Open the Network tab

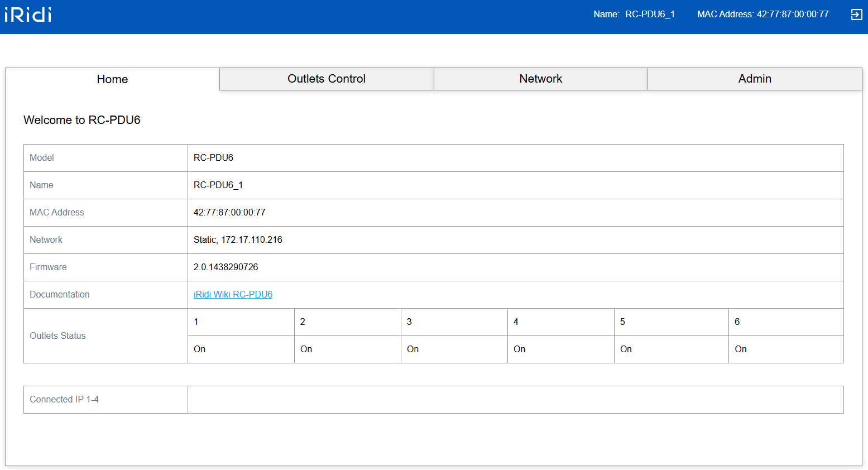tap(541, 79)
